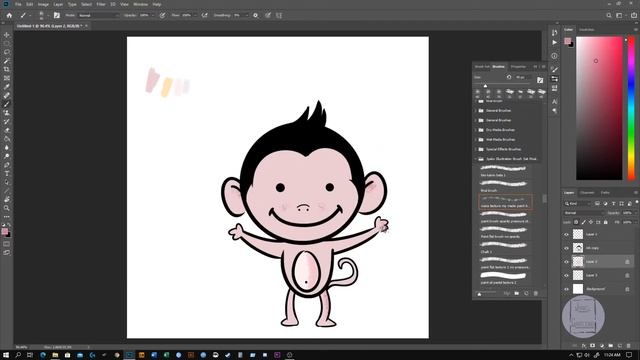Open the Character panel icon
The width and height of the screenshot is (640, 360).
click(x=554, y=101)
